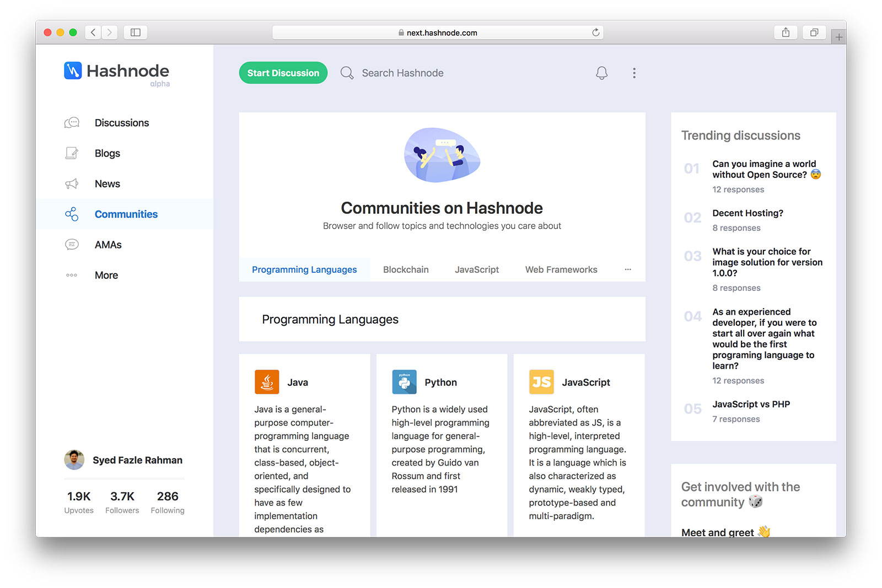Screen dimensions: 882x588
Task: Click the Hashnode logo icon
Action: [x=73, y=71]
